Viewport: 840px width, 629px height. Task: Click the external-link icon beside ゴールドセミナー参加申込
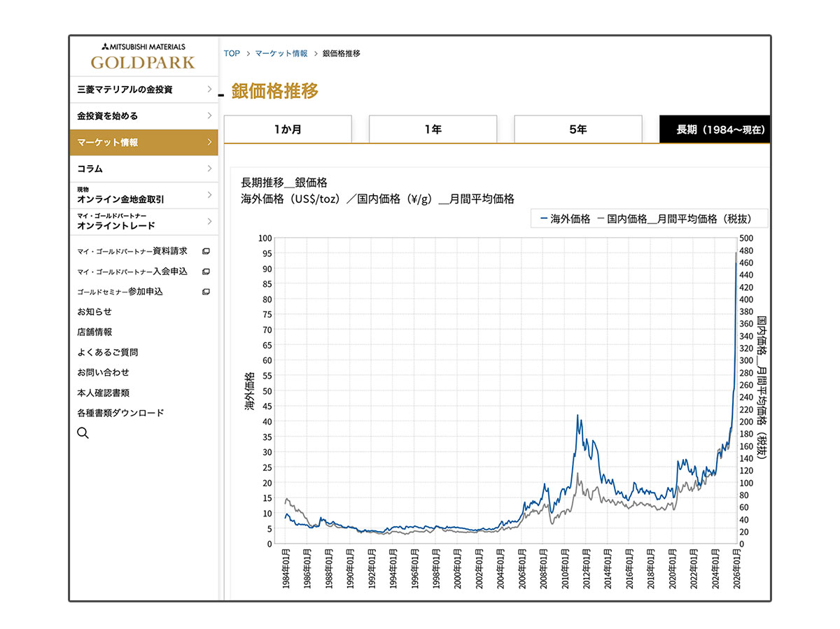pos(205,292)
